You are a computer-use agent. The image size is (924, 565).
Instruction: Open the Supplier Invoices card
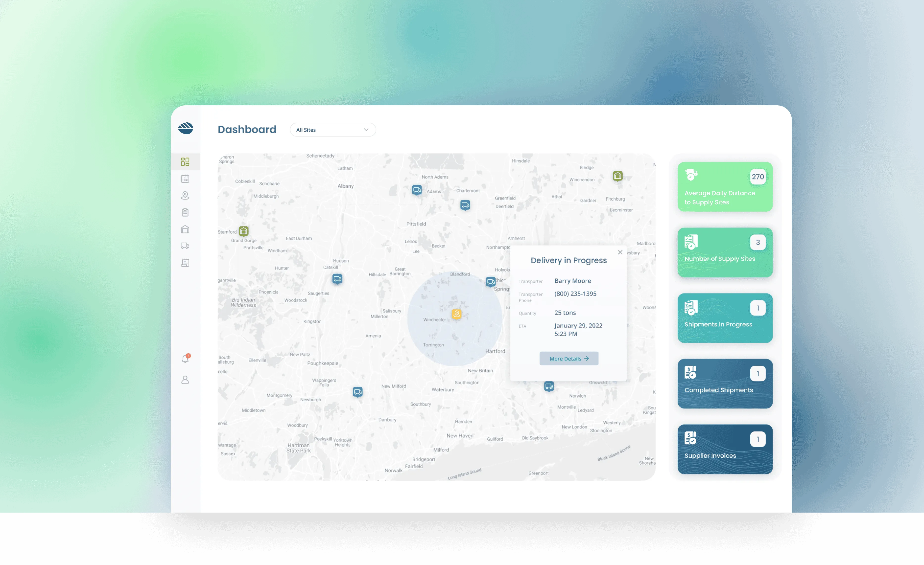click(x=725, y=449)
